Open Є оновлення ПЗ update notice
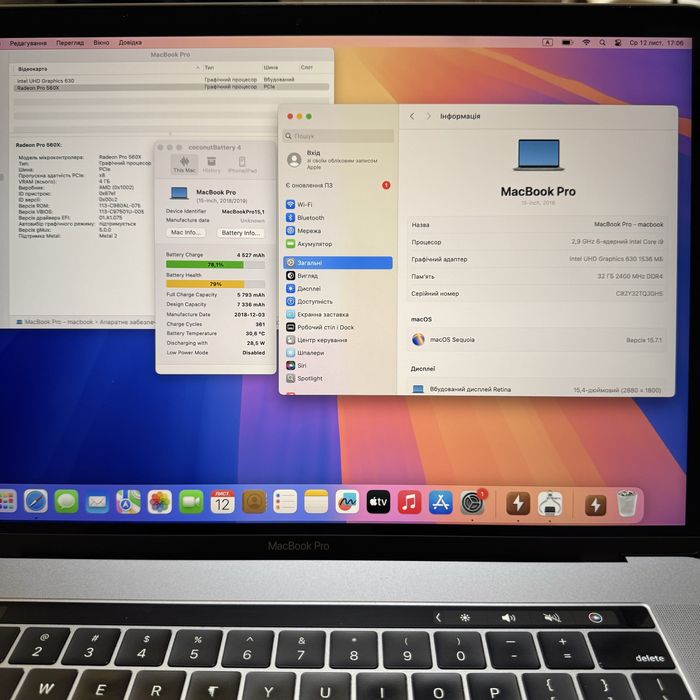 [x=338, y=185]
